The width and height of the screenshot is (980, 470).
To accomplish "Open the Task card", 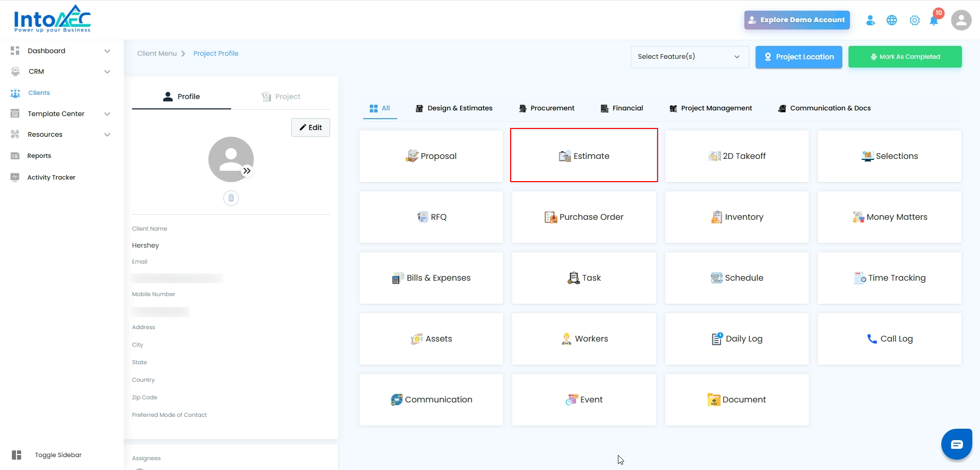I will [x=584, y=278].
